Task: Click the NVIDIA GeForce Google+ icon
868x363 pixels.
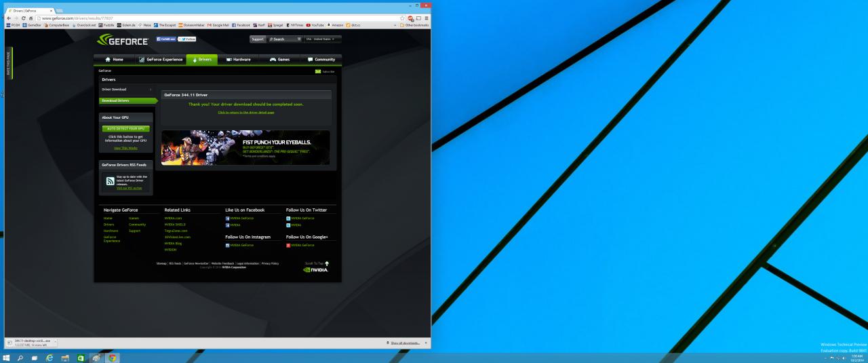Action: (288, 245)
